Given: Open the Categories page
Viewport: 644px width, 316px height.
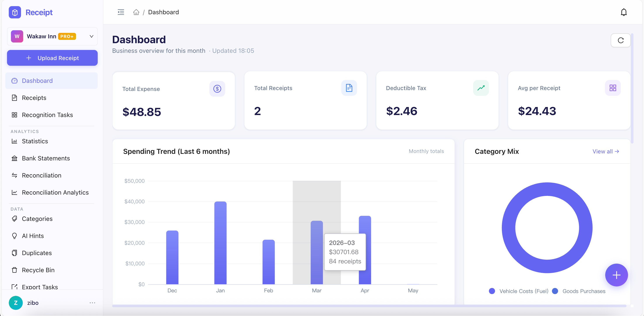Looking at the screenshot, I should 51,219.
